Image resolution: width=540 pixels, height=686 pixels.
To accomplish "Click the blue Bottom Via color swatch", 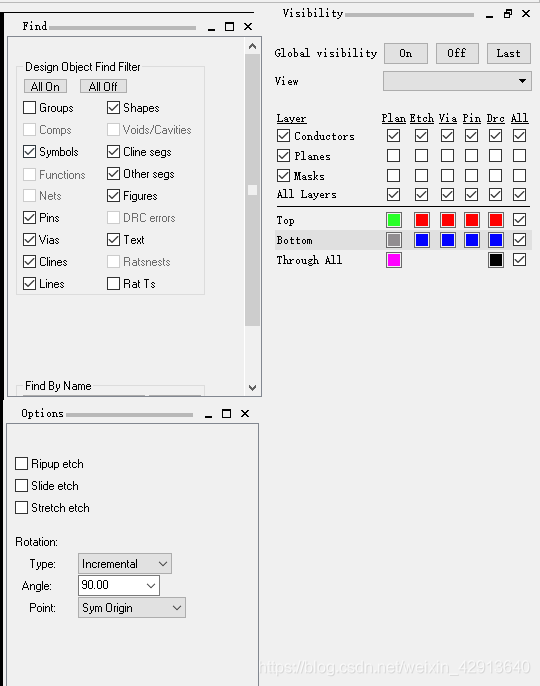I will coord(448,240).
